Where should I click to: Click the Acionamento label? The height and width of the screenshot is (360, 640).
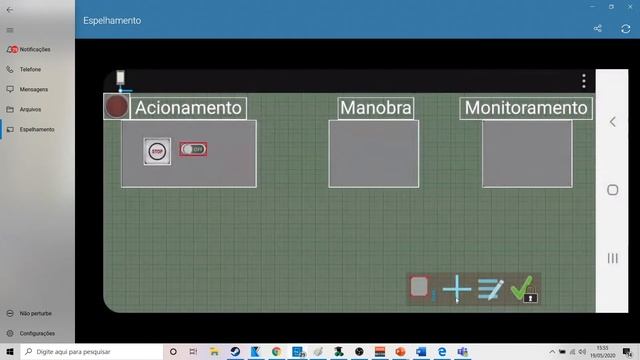(x=188, y=108)
